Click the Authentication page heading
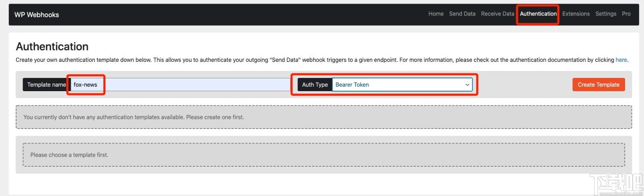Viewport: 644px width, 196px height. 52,47
